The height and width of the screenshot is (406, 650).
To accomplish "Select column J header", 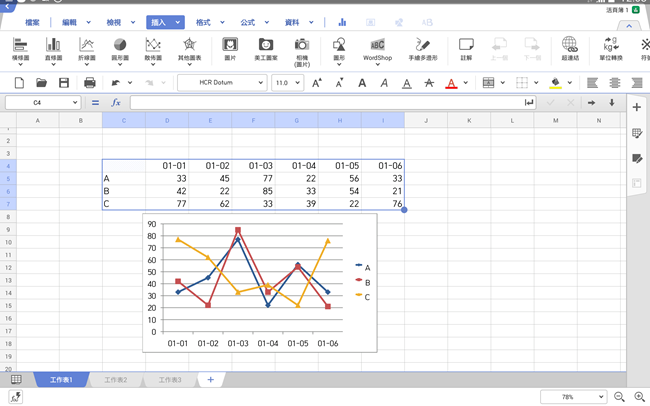I will [x=426, y=120].
